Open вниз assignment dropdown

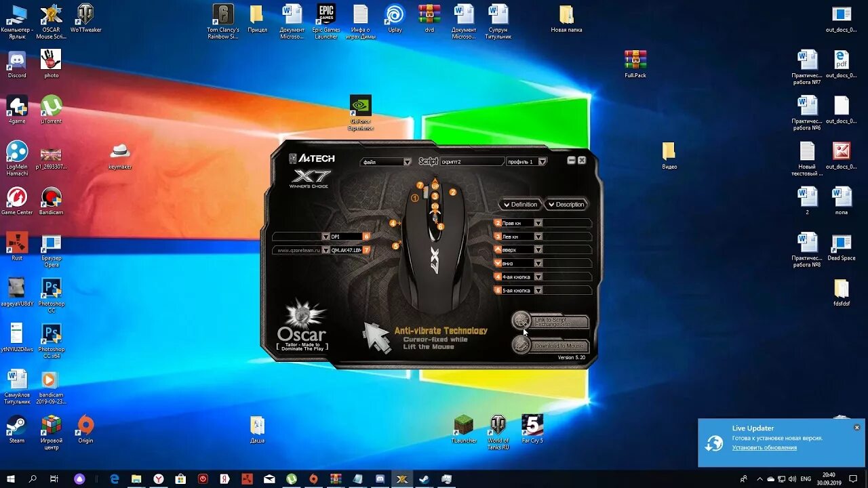tap(538, 263)
